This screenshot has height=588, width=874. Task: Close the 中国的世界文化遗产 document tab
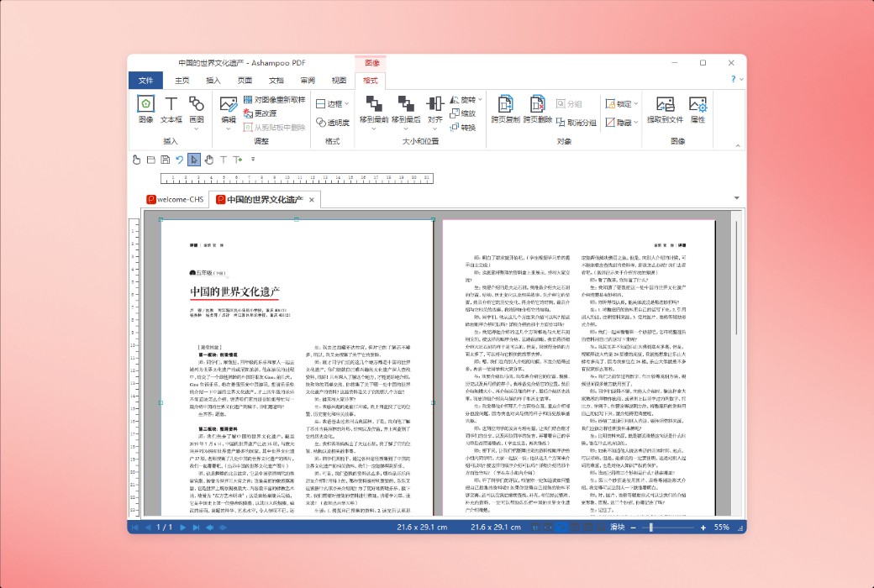point(311,200)
